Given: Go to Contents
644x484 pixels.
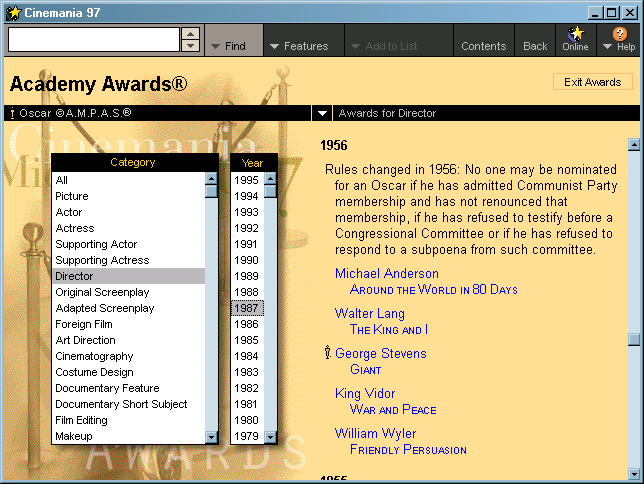Looking at the screenshot, I should coord(484,40).
